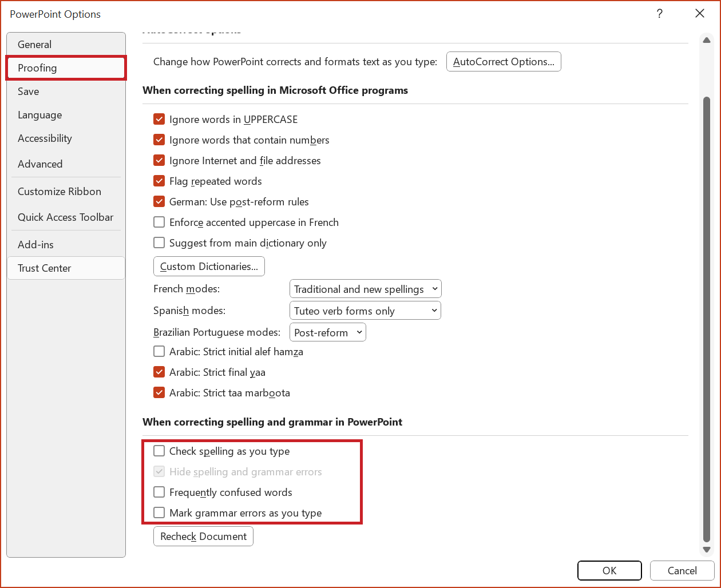This screenshot has width=721, height=588.
Task: Open the Trust Center category
Action: tap(66, 268)
